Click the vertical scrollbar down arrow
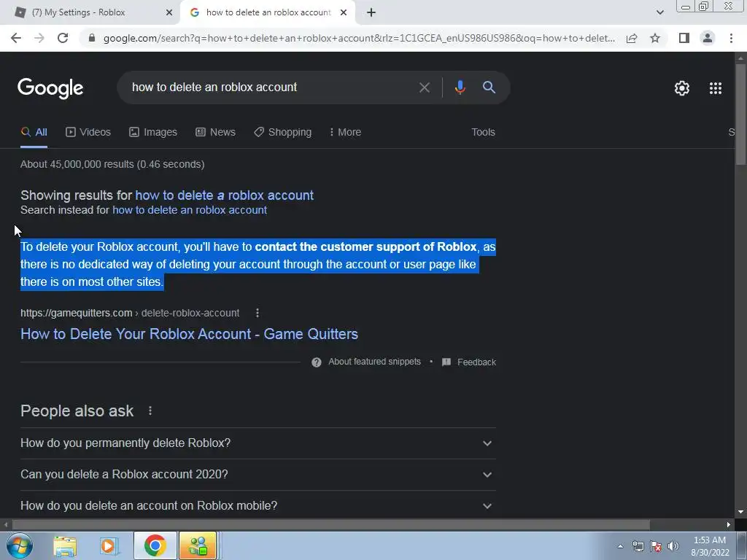The image size is (747, 560). point(740,512)
